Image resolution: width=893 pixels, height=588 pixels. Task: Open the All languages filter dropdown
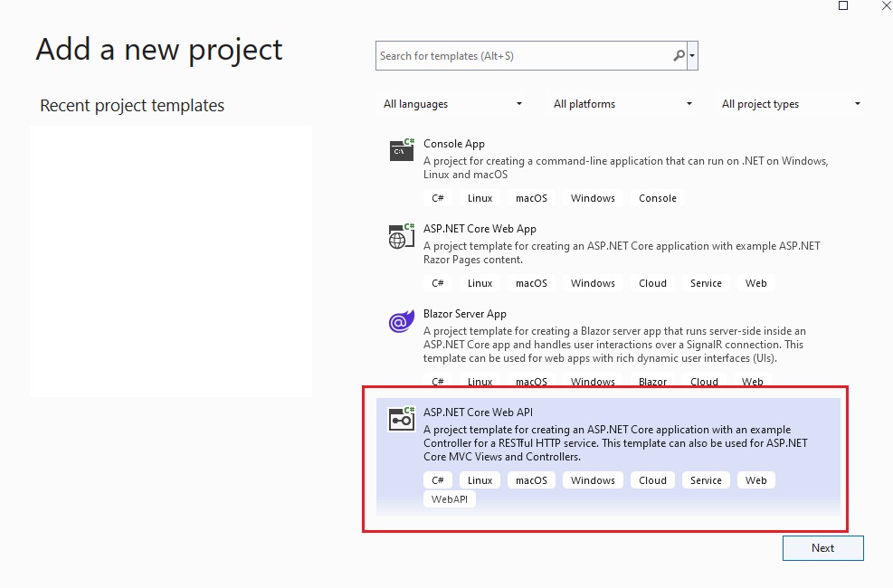coord(452,104)
